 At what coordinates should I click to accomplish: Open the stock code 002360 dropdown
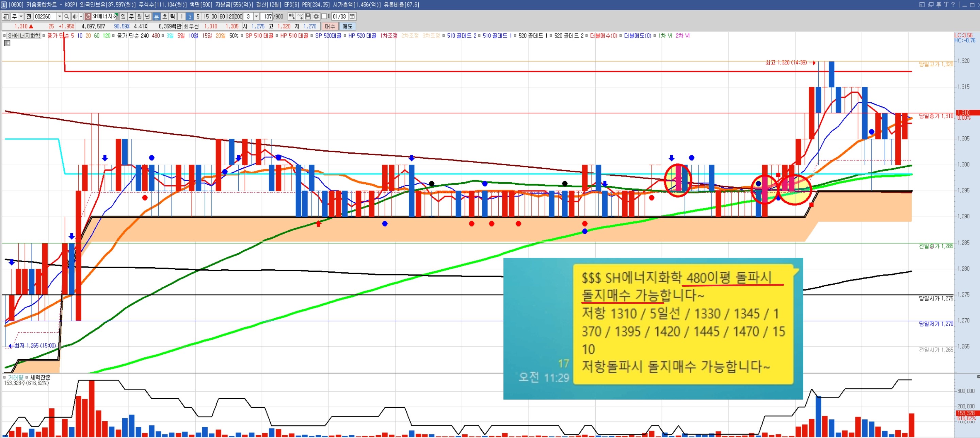point(60,16)
